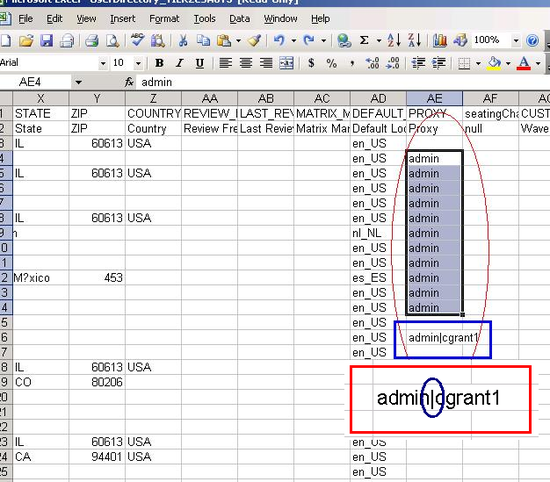This screenshot has height=482, width=550.
Task: Apply Comma Style
Action: tap(352, 63)
